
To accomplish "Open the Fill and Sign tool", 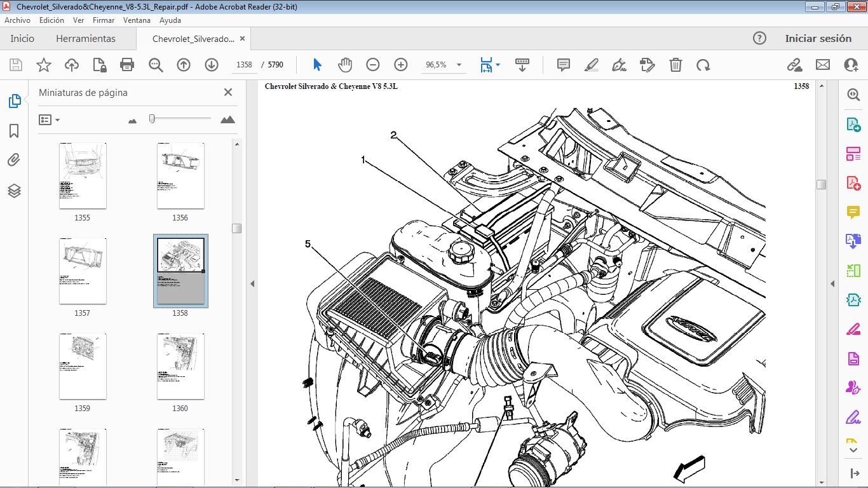I will (x=853, y=417).
